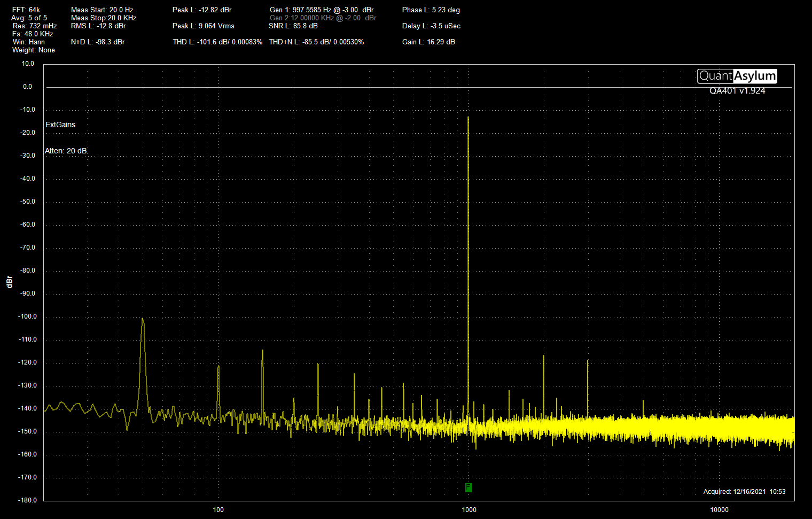Click the 'ExtGains' label in the graph

point(60,125)
